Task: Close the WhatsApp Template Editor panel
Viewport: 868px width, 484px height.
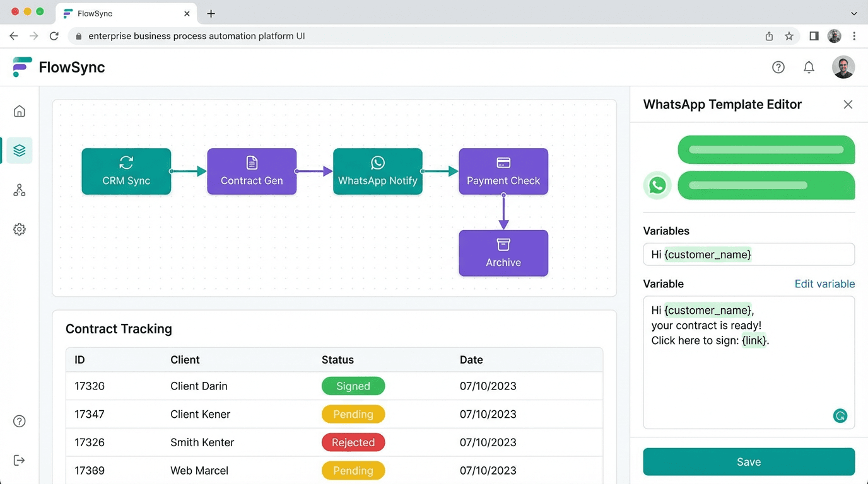Action: point(848,105)
